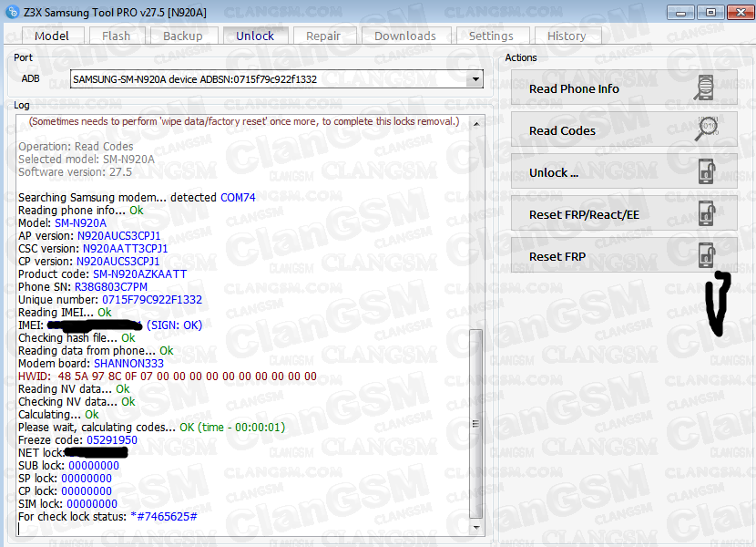This screenshot has width=756, height=547.
Task: Click the SP lock 00000000 value
Action: (x=87, y=479)
